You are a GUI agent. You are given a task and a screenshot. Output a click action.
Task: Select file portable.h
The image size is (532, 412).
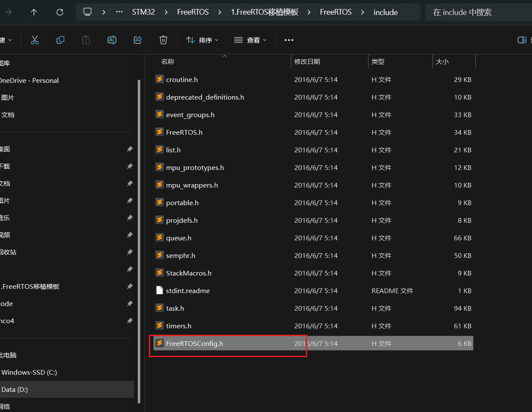(x=182, y=203)
